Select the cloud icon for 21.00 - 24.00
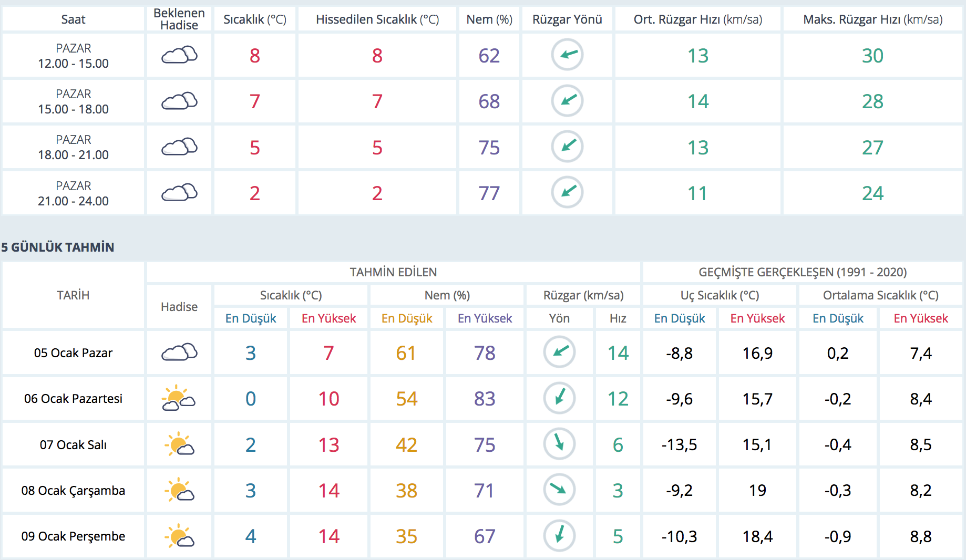Screen dimensions: 966x560 coord(179,193)
